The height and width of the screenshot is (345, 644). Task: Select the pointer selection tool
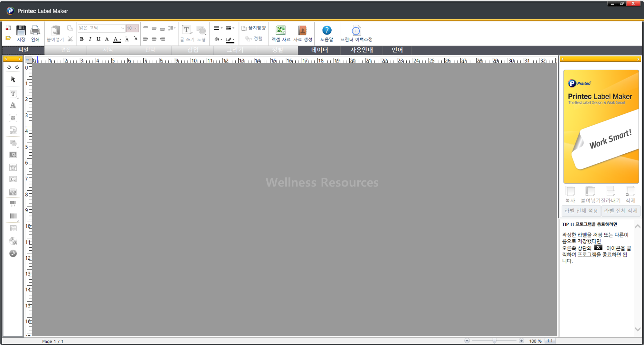click(x=13, y=79)
